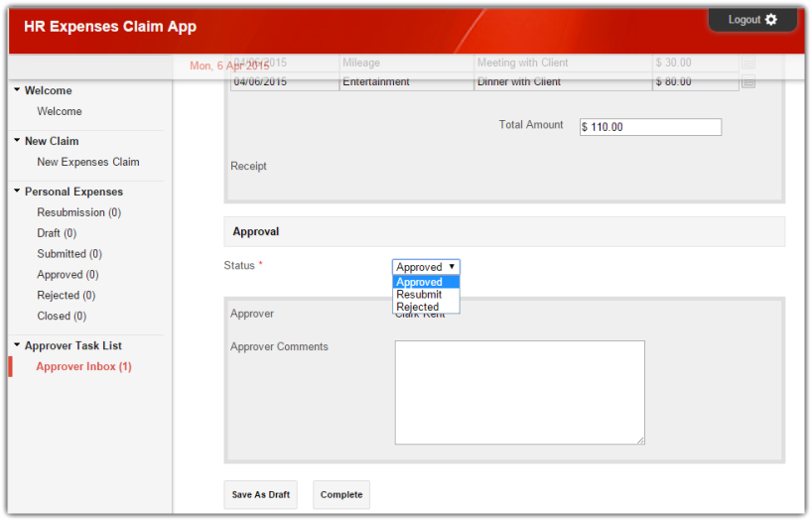Click inside the Approver Comments textarea
The image size is (812, 521).
click(519, 392)
